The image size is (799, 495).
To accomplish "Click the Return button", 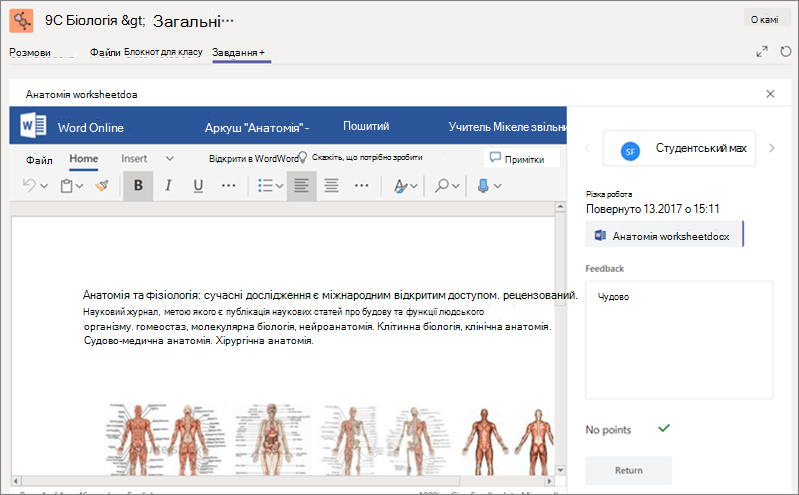I will tap(628, 471).
